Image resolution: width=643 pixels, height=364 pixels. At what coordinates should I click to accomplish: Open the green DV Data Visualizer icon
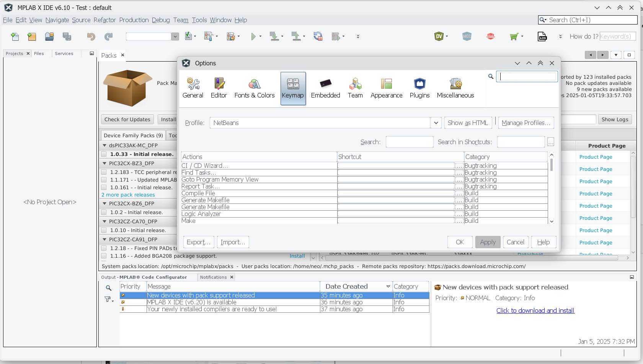439,36
